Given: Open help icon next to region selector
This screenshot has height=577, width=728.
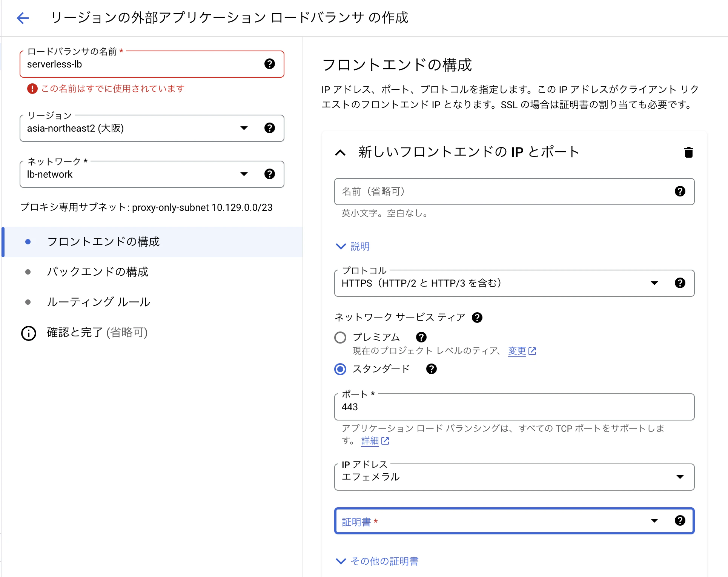Looking at the screenshot, I should pos(269,128).
